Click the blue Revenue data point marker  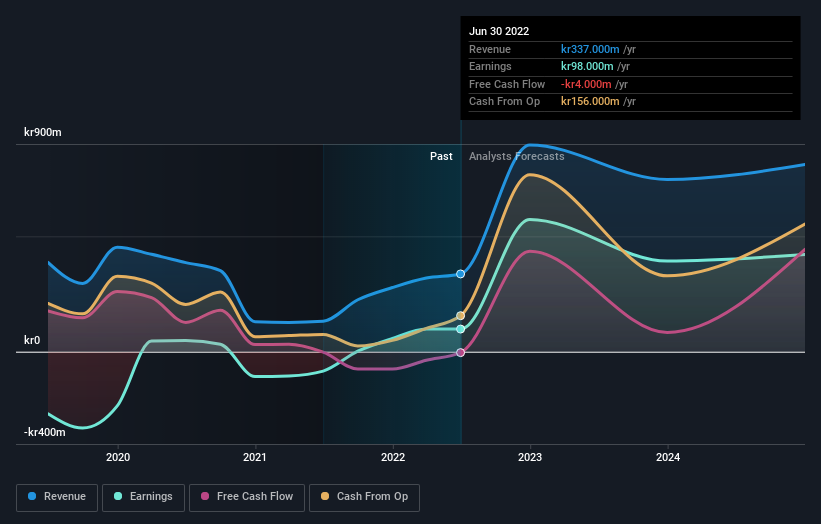tap(460, 274)
